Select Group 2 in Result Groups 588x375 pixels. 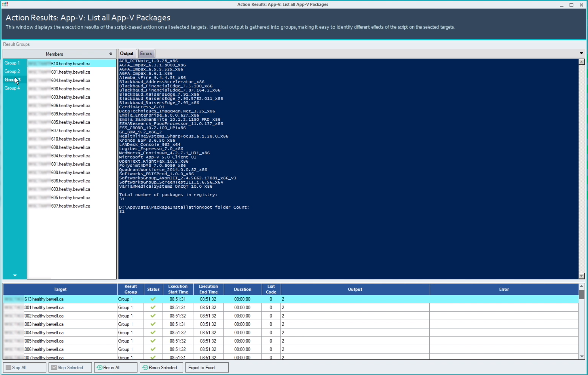point(12,71)
